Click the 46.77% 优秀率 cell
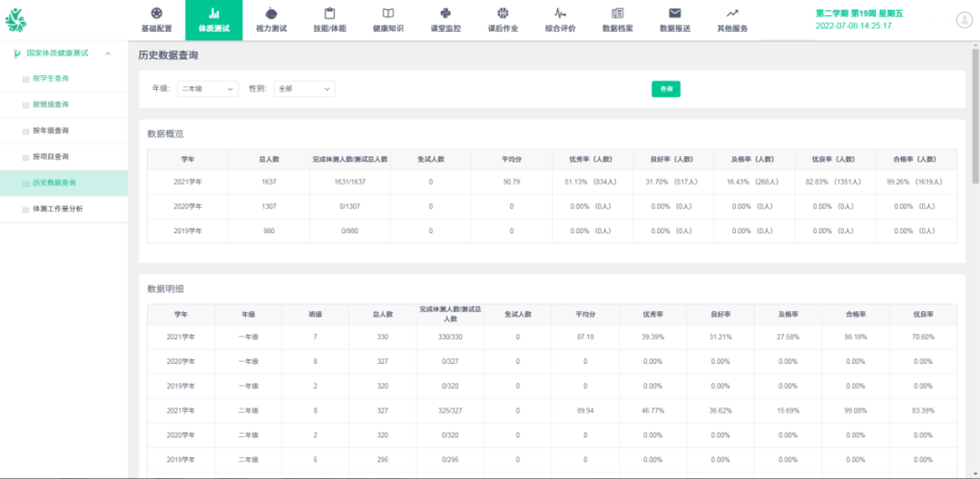This screenshot has height=479, width=980. click(x=652, y=411)
